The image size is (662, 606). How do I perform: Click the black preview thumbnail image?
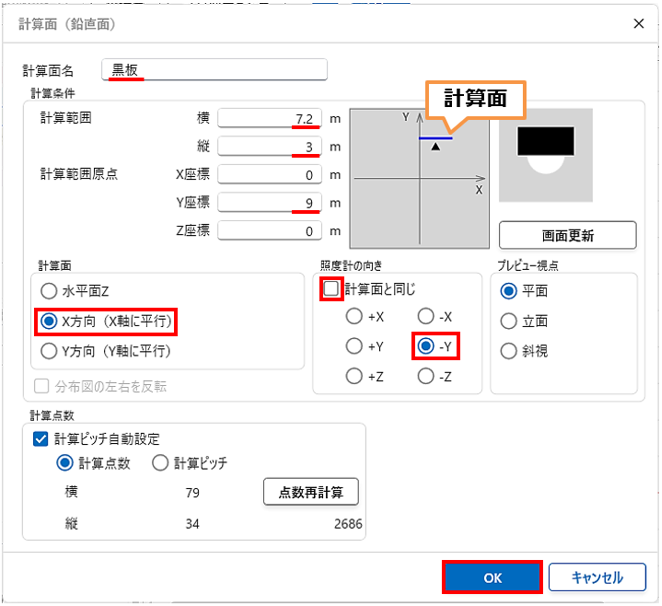pos(546,150)
